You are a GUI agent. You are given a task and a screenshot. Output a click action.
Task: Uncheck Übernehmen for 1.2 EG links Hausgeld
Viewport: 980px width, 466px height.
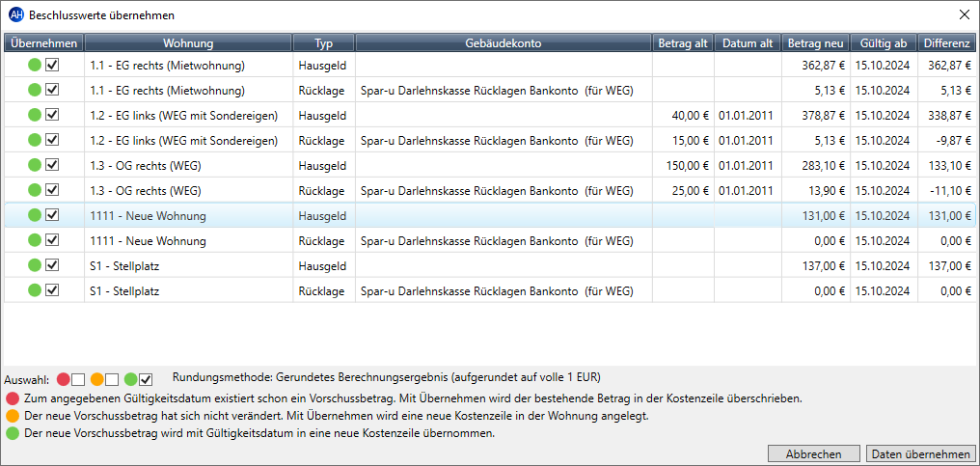pyautogui.click(x=52, y=115)
